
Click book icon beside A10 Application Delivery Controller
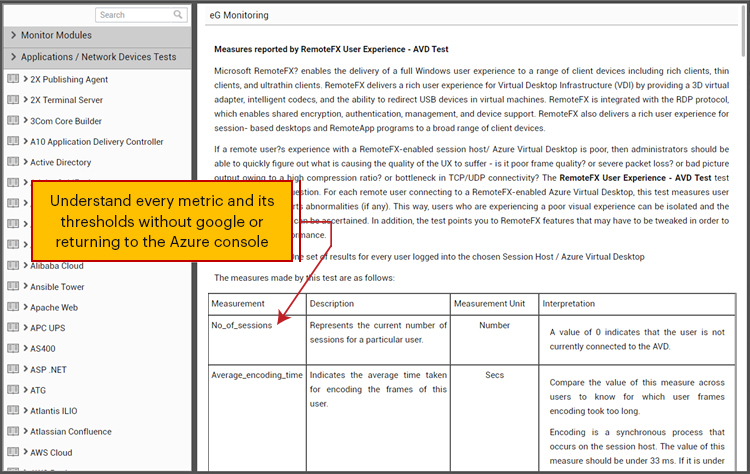click(x=13, y=141)
